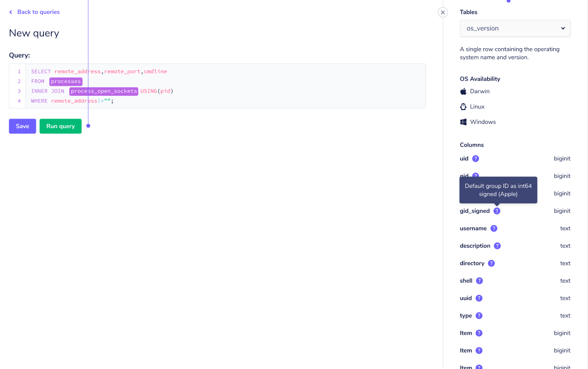Show help for the username column
588x369 pixels.
click(x=494, y=228)
